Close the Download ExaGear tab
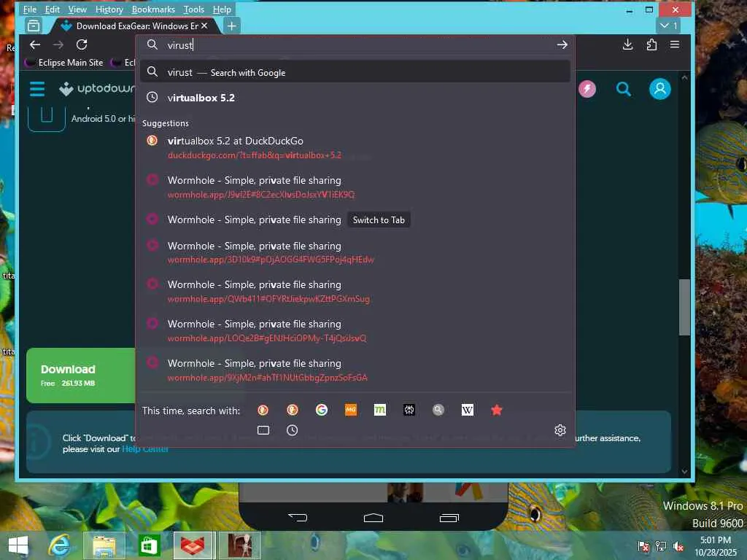Viewport: 747px width, 560px height. coord(204,26)
